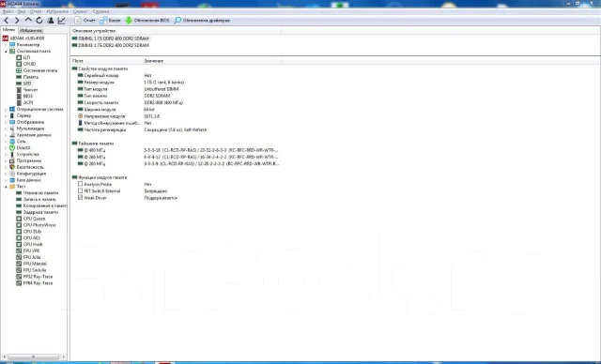Collapse the top-level Системная плата tree node

click(6, 52)
